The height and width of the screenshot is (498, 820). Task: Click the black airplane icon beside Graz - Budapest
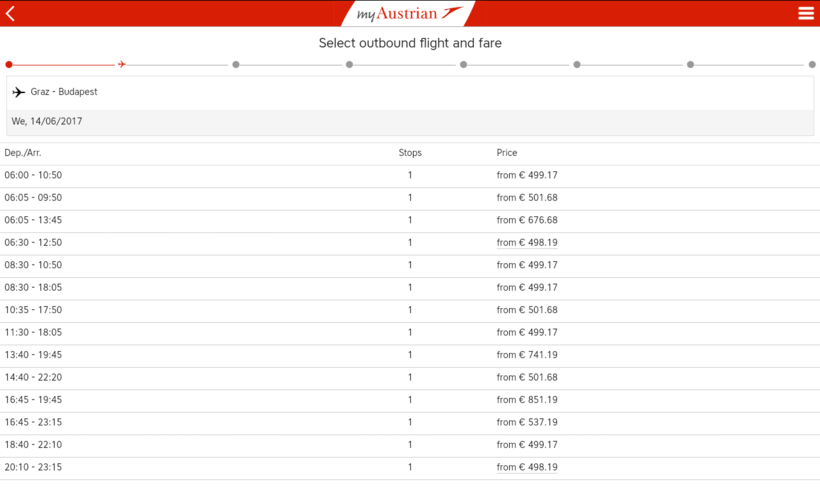19,92
